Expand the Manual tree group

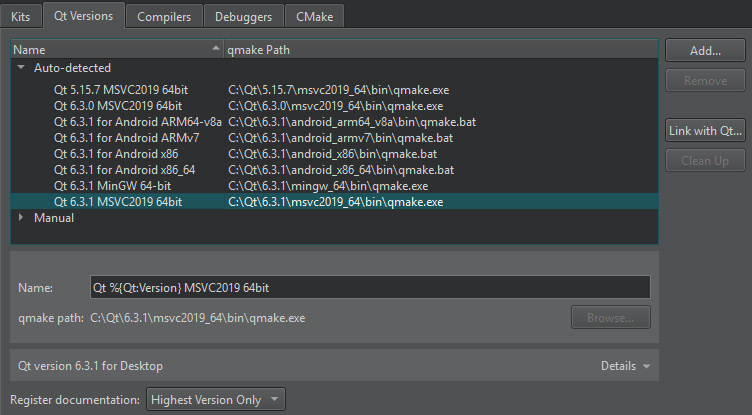tap(21, 218)
